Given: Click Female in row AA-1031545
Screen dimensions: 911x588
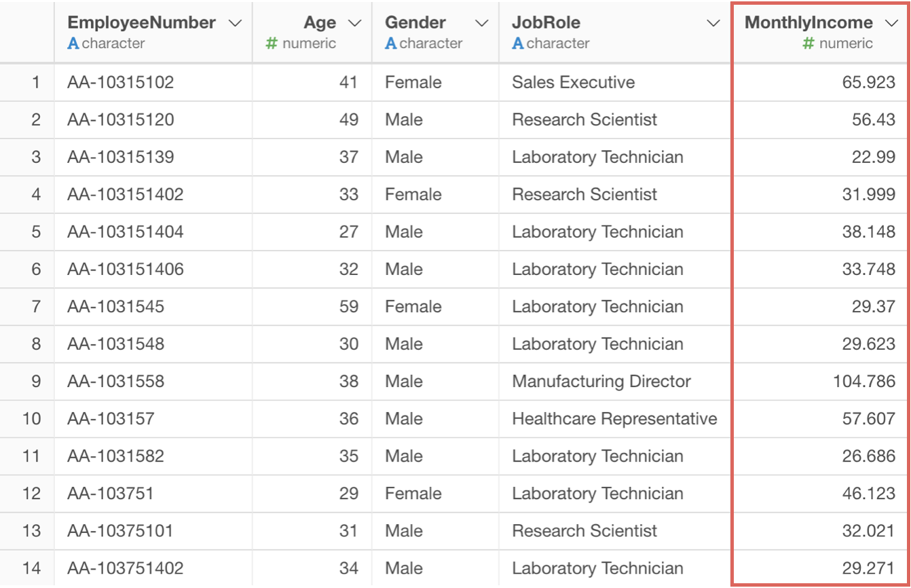Looking at the screenshot, I should (435, 307).
